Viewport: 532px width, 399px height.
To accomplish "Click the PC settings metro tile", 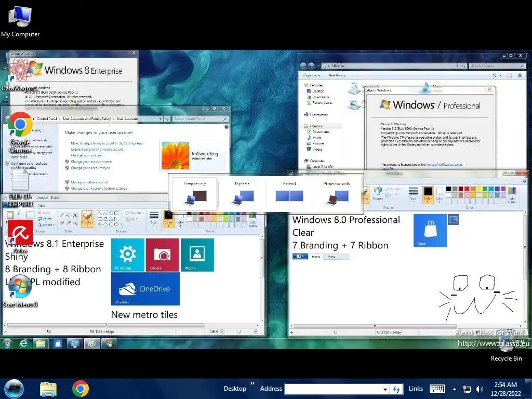I will pyautogui.click(x=128, y=255).
